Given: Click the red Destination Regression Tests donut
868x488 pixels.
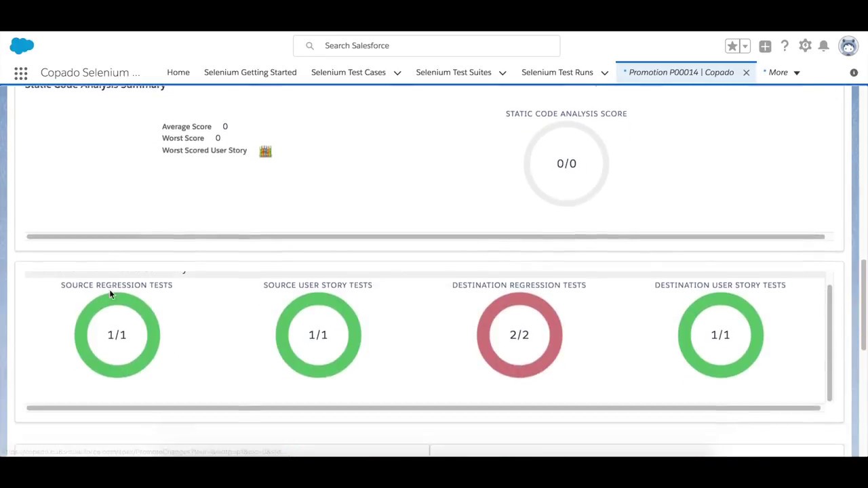Looking at the screenshot, I should [x=519, y=335].
